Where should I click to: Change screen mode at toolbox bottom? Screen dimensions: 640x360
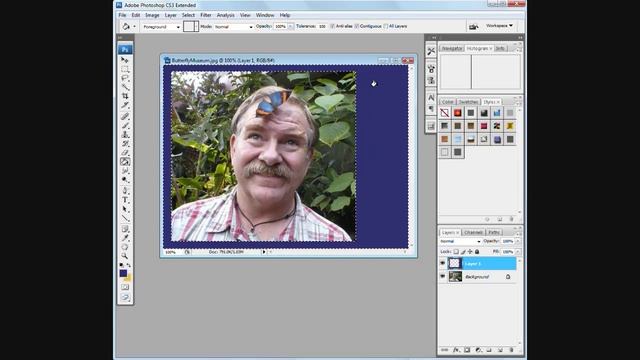(125, 298)
